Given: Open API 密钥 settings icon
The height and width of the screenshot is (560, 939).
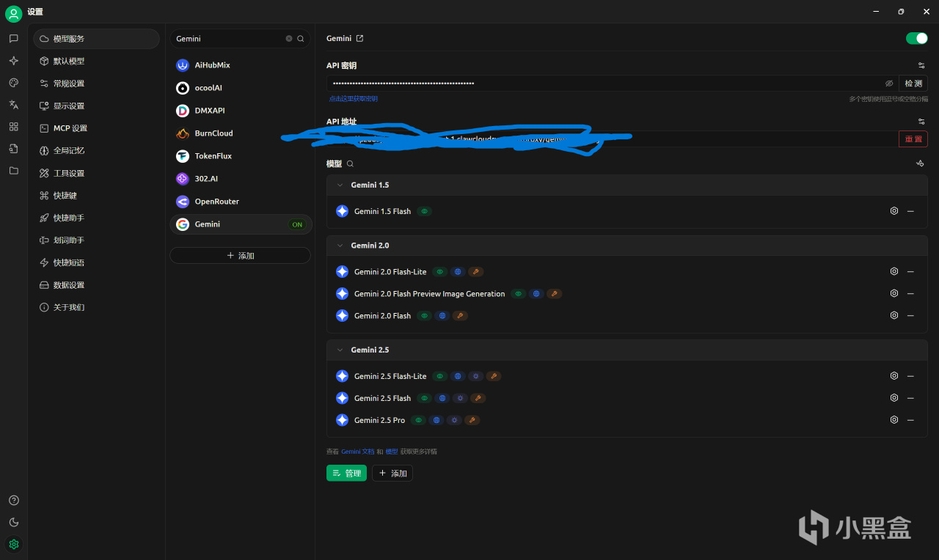Looking at the screenshot, I should (x=921, y=66).
